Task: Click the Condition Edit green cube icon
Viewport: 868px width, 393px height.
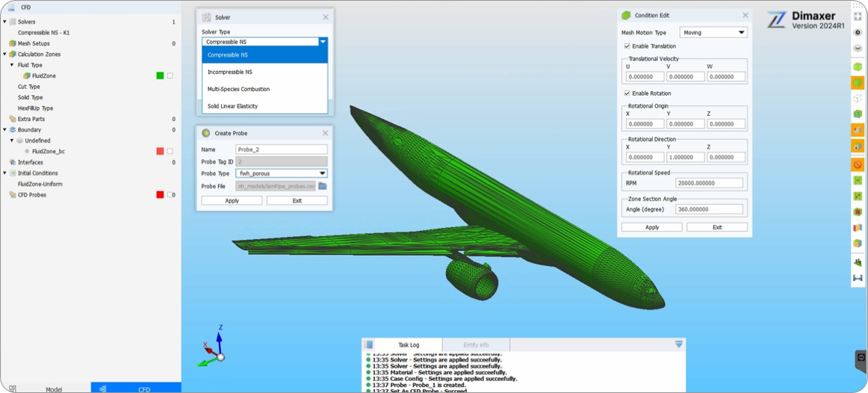Action: pos(626,15)
